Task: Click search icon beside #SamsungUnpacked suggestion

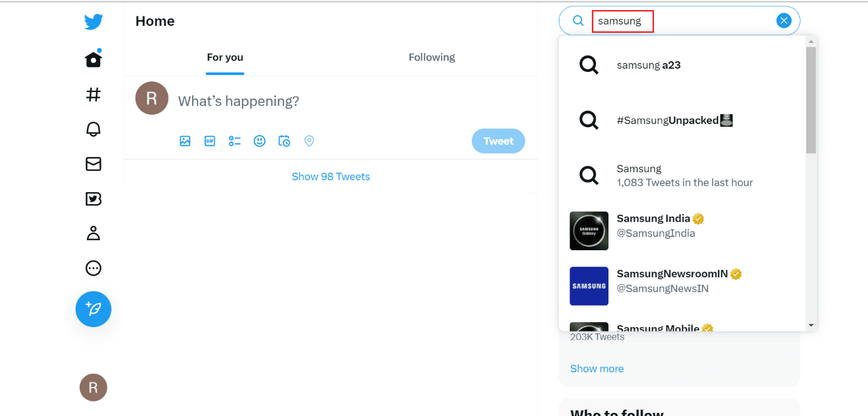Action: (x=589, y=120)
